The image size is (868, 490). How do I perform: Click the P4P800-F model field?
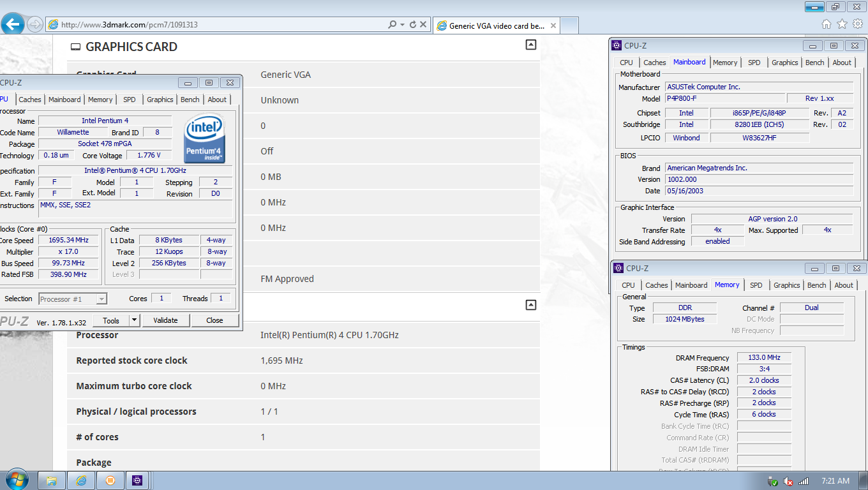[x=724, y=98]
